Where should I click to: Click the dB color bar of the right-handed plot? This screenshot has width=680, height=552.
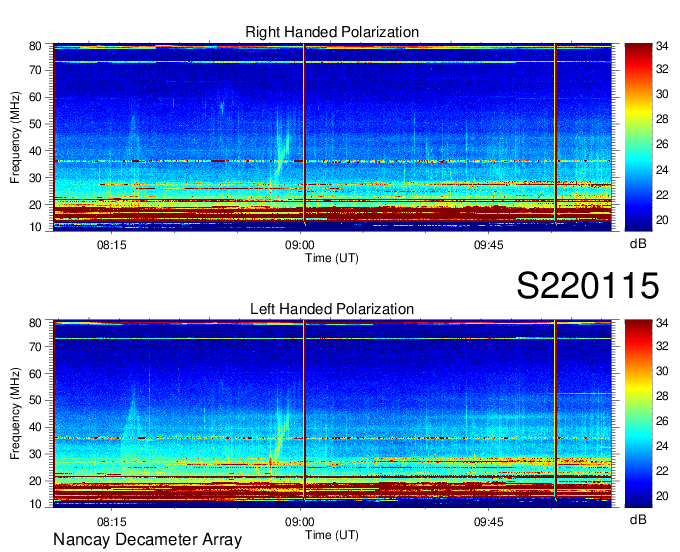coord(638,137)
